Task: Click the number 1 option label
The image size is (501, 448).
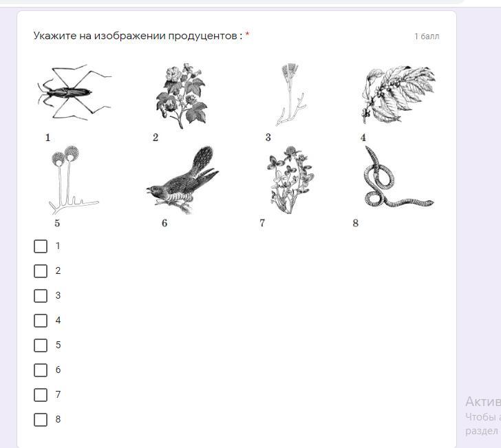Action: pyautogui.click(x=58, y=246)
